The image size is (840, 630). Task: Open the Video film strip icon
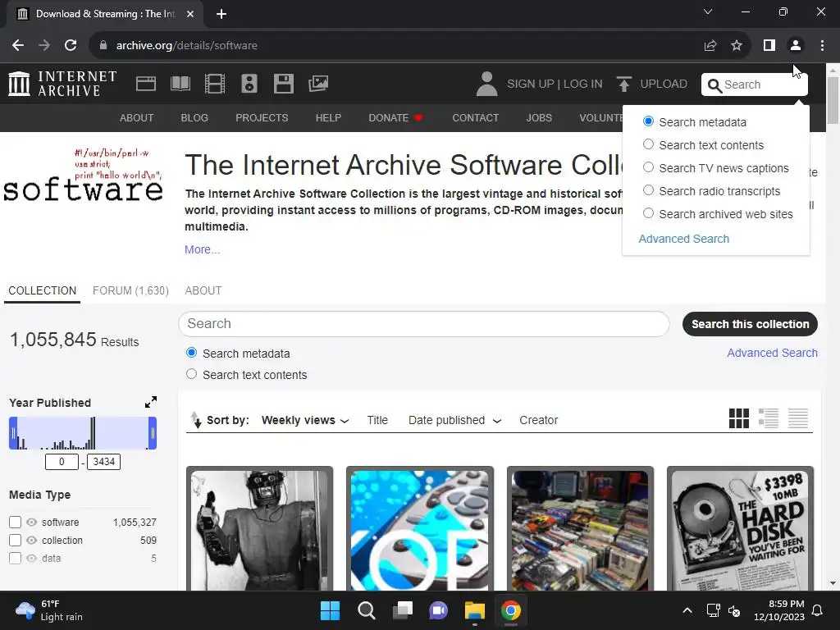click(x=215, y=84)
